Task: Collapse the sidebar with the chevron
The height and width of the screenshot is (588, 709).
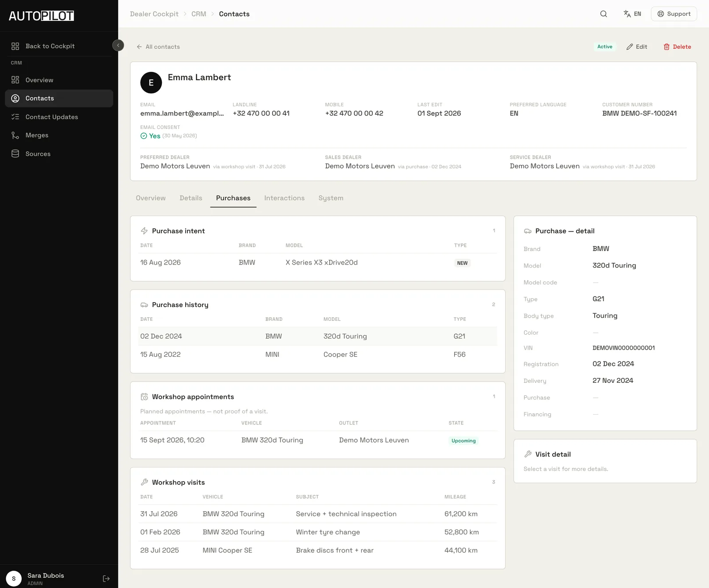Action: point(118,45)
